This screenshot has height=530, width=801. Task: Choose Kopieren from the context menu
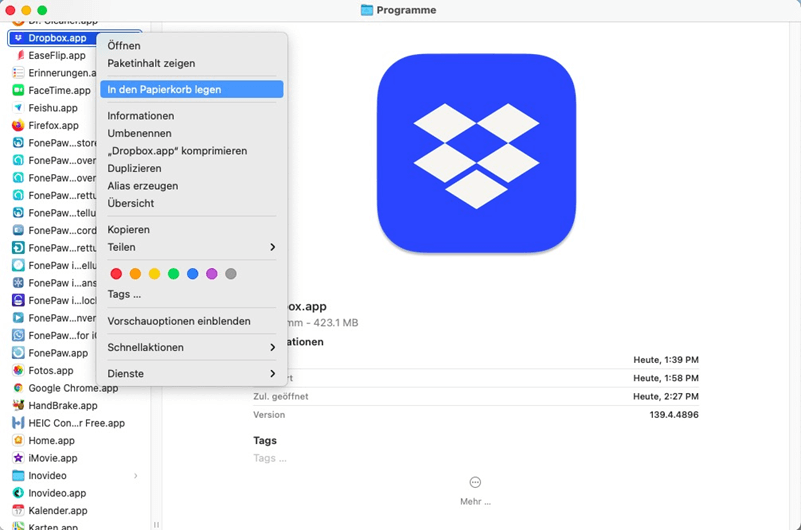pos(192,230)
